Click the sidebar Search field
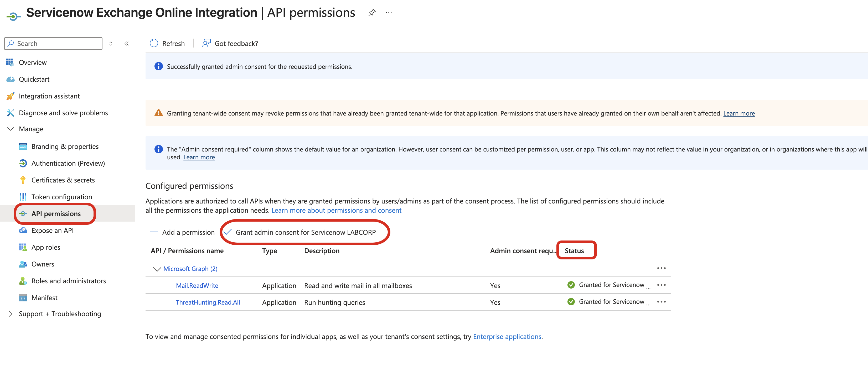Screen dimensions: 868x366 point(53,43)
